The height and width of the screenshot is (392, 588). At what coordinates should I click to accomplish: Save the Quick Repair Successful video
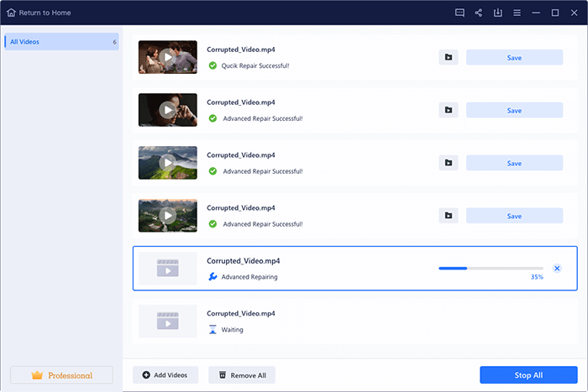pyautogui.click(x=514, y=57)
